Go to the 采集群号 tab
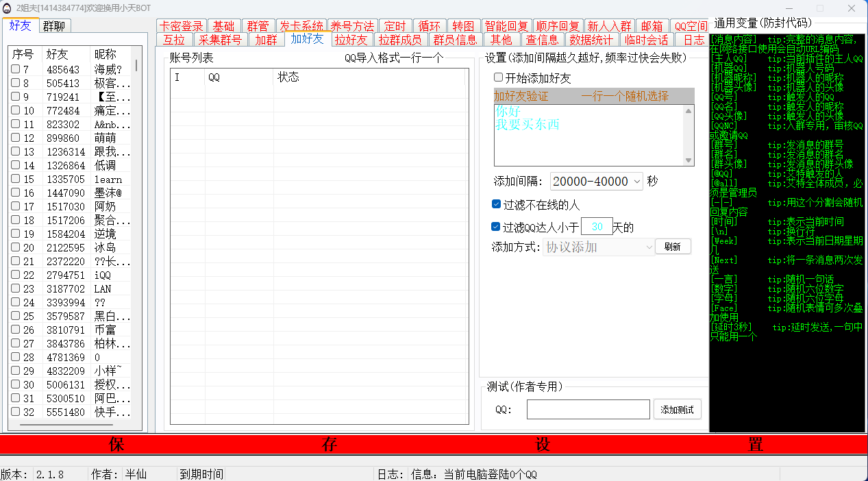Viewport: 868px width, 481px height. click(221, 40)
